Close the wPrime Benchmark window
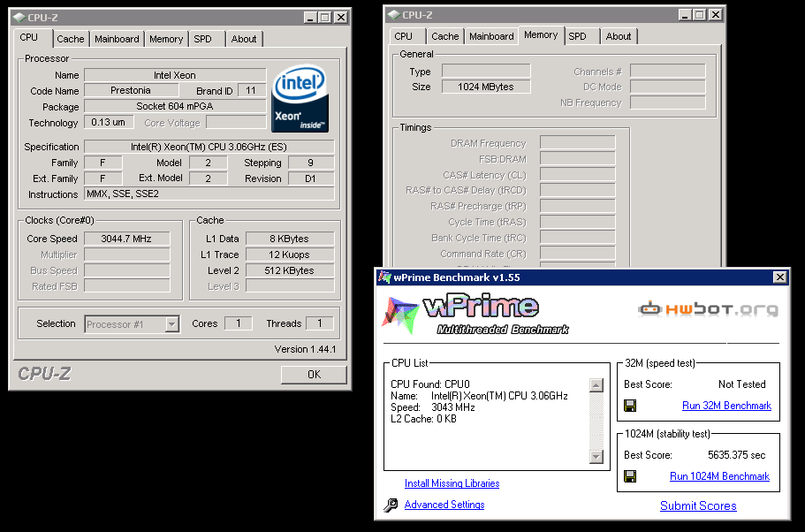805x532 pixels. [x=780, y=277]
